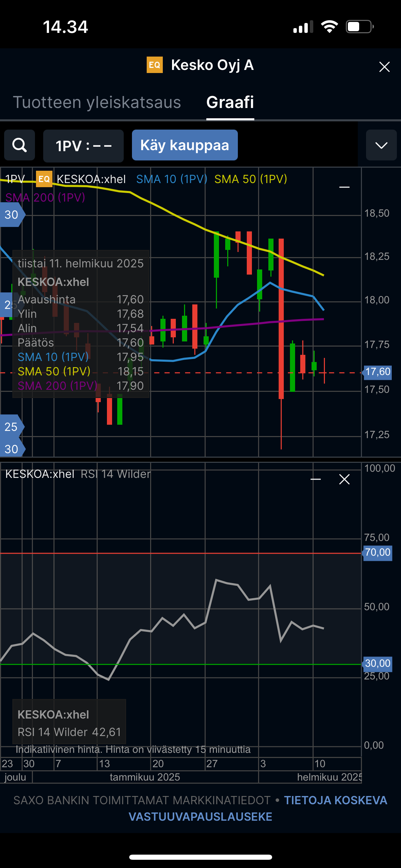Tap the 30,00 RSI oversold level tag

[377, 664]
